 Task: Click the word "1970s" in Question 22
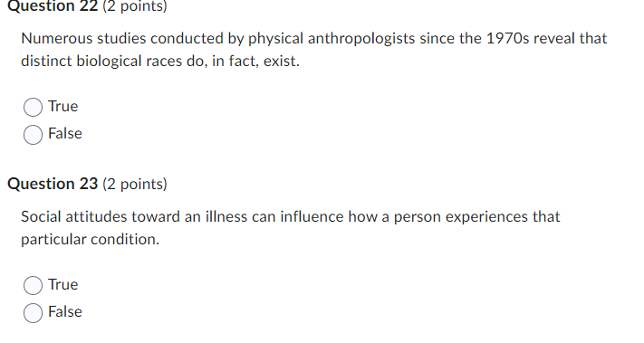coord(507,39)
